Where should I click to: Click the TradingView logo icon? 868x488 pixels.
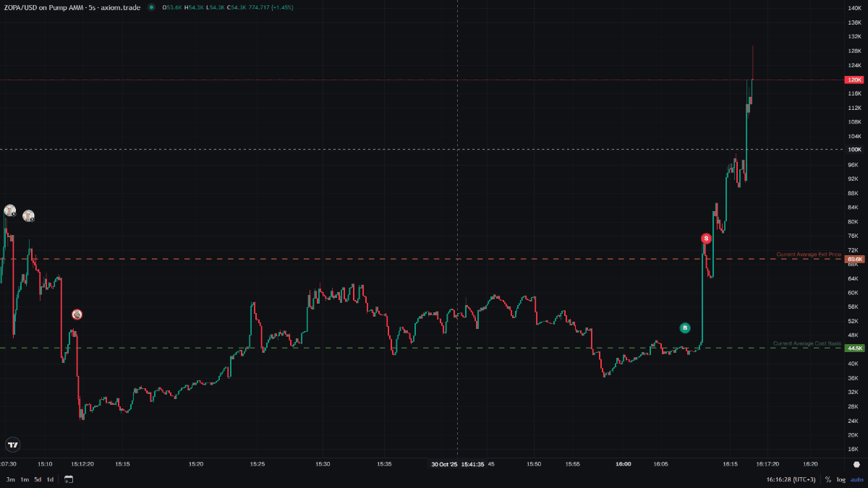pyautogui.click(x=13, y=445)
